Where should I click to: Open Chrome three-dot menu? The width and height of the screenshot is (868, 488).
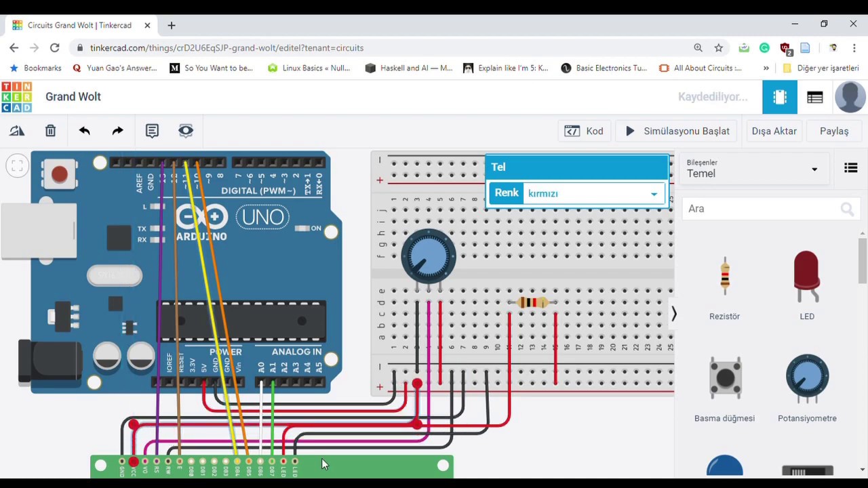click(x=854, y=47)
